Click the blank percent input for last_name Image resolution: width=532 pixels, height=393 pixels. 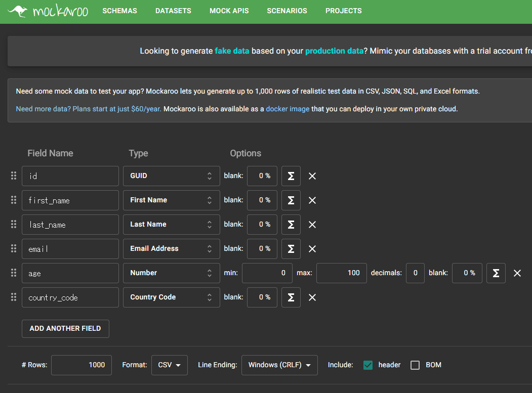tap(262, 225)
